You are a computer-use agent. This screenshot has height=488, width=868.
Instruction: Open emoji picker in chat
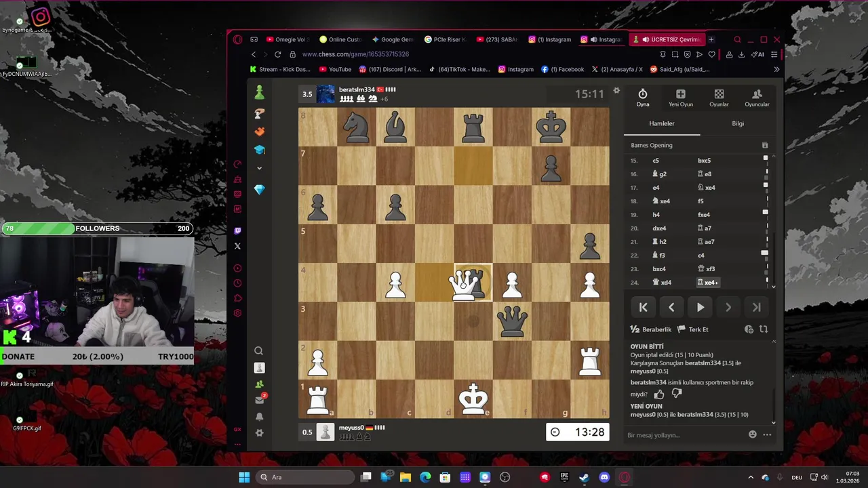click(752, 434)
